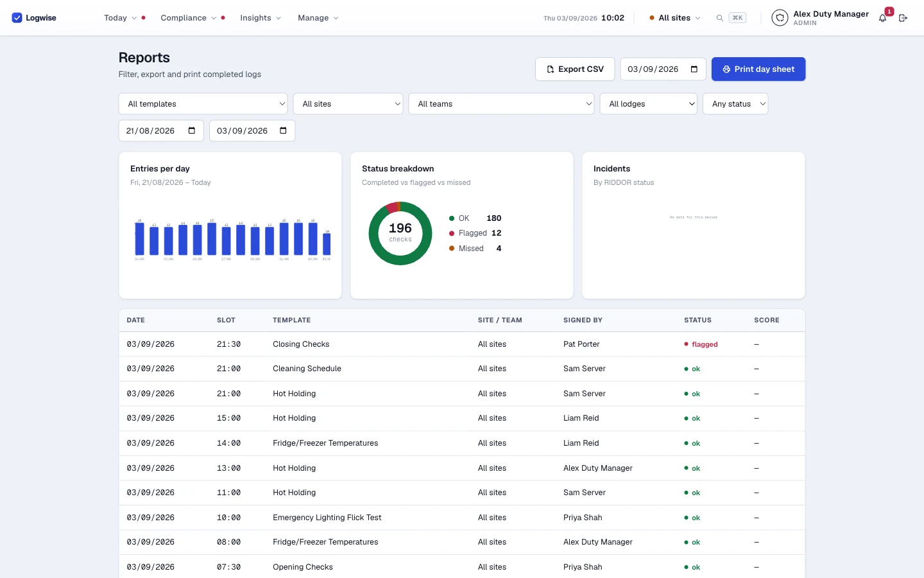Open the Insights menu
The height and width of the screenshot is (578, 924).
[261, 18]
